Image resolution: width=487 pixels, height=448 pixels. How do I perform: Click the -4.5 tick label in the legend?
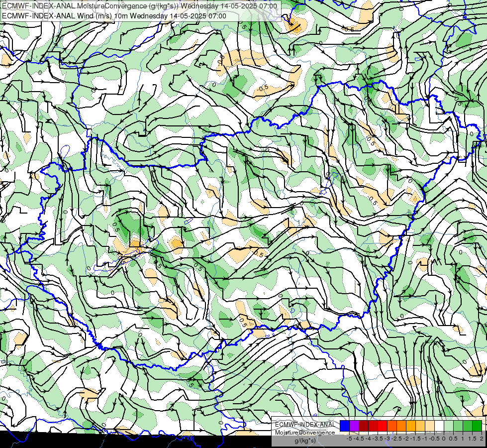point(359,439)
